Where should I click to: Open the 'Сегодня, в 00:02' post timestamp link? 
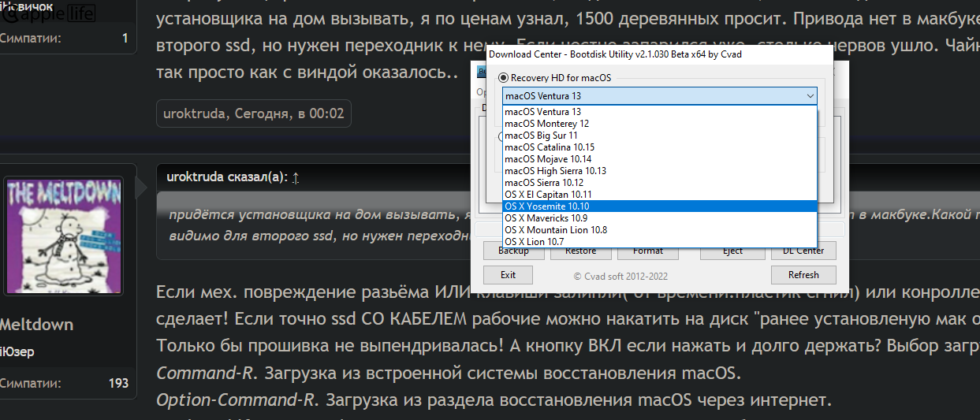click(x=290, y=113)
